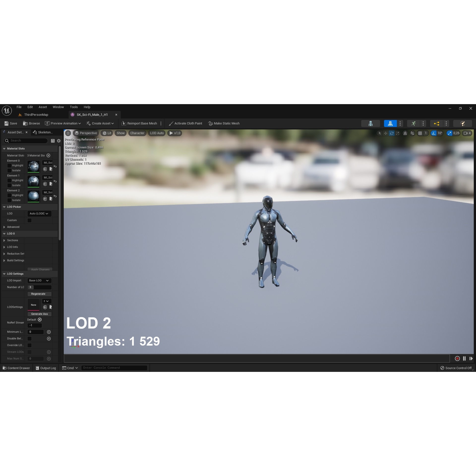476x476 pixels.
Task: Activate the Rotate gizmo tool
Action: coord(392,133)
